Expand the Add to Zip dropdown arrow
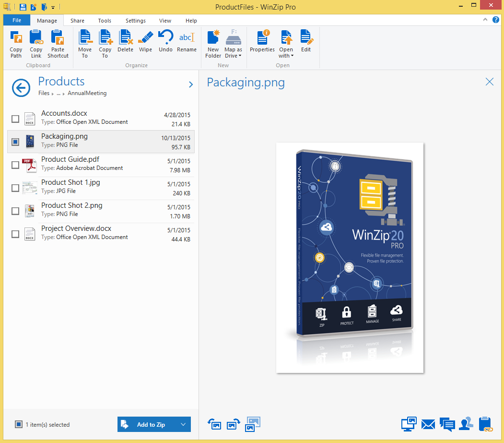The height and width of the screenshot is (443, 504). point(183,424)
